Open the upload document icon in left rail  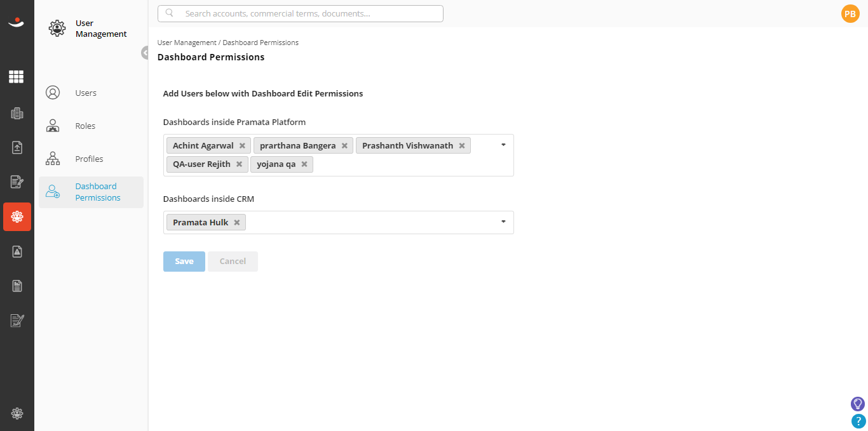(17, 147)
